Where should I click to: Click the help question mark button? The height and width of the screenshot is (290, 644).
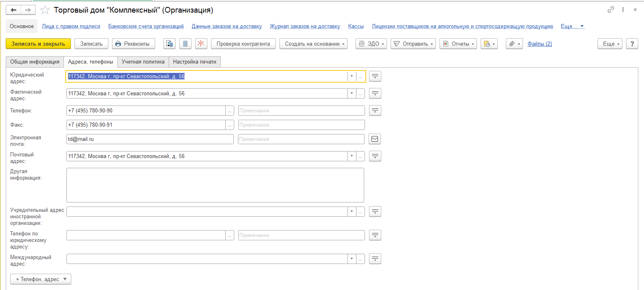(632, 44)
